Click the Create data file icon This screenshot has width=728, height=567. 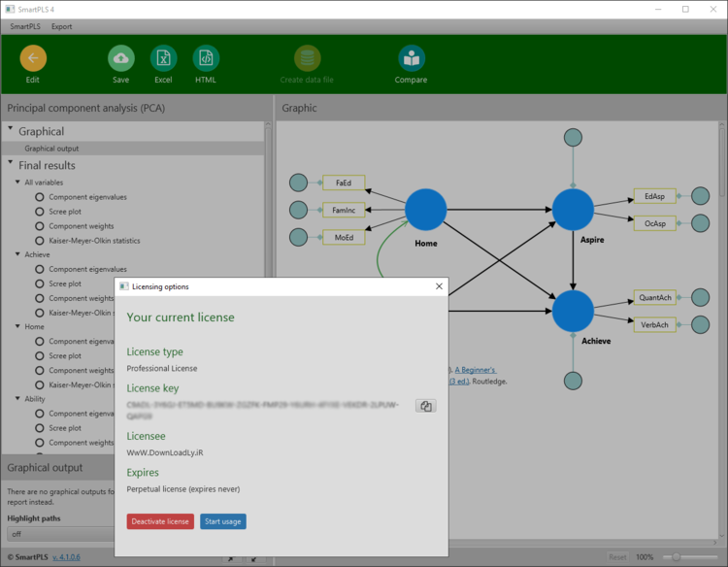(308, 58)
